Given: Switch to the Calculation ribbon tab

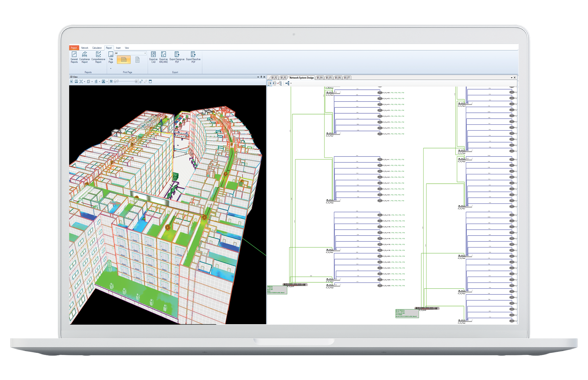Looking at the screenshot, I should 97,48.
